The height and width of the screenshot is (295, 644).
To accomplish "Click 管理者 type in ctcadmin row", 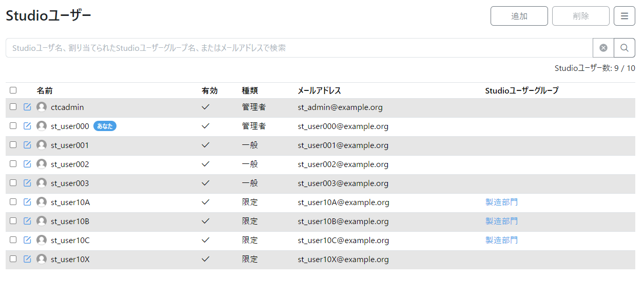I will coord(254,107).
